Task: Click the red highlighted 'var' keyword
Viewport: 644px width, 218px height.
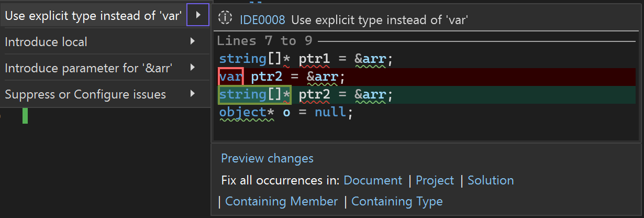Action: click(x=230, y=77)
